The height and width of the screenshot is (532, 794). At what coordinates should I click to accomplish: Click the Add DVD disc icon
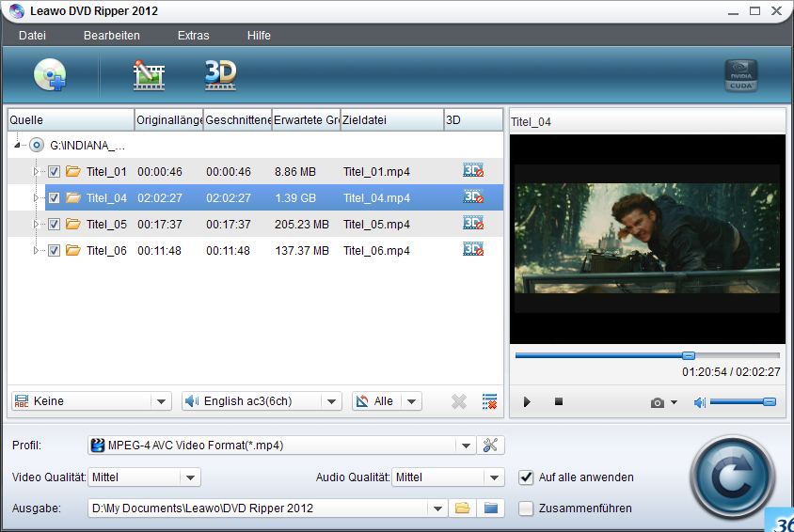[x=50, y=74]
